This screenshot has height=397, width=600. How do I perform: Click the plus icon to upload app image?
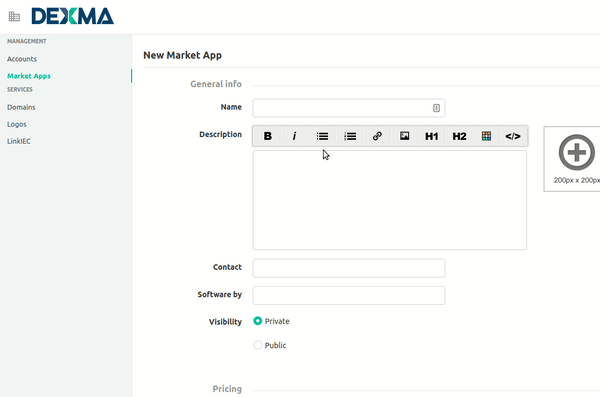(577, 152)
